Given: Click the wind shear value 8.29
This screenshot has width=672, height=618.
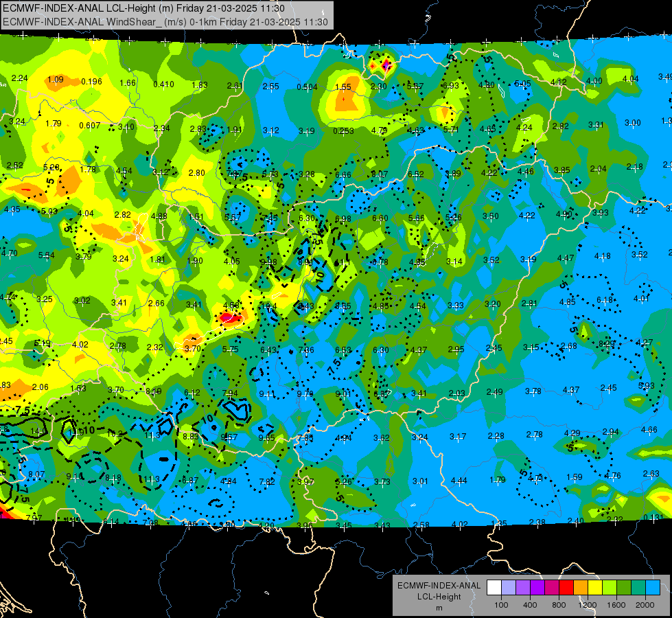Looking at the screenshot, I should coord(607,343).
